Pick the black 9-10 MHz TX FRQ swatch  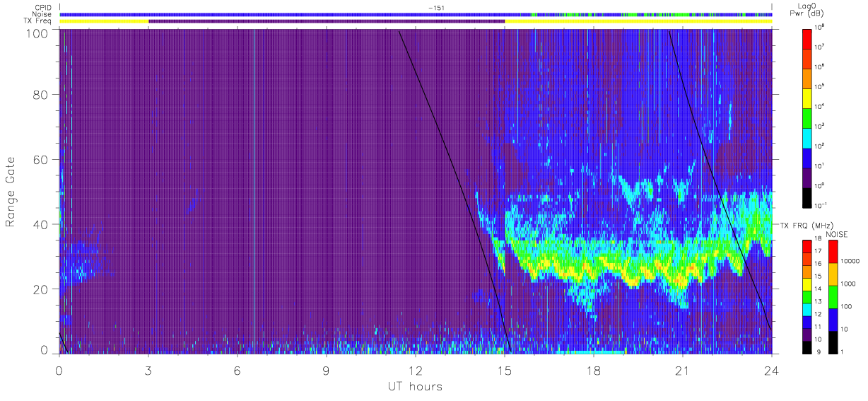coord(807,346)
